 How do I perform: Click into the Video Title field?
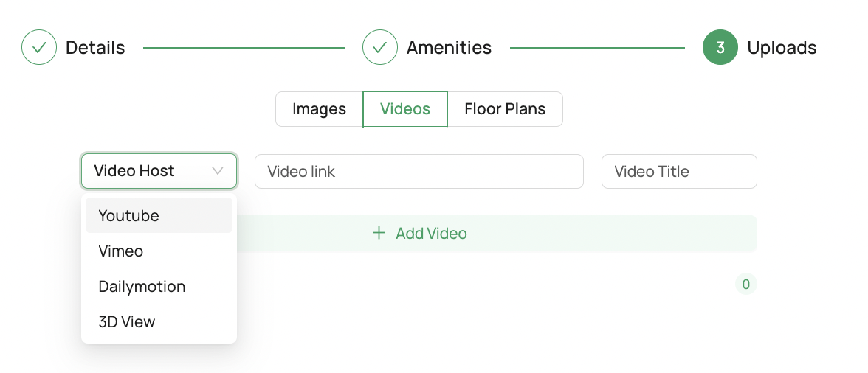point(679,171)
